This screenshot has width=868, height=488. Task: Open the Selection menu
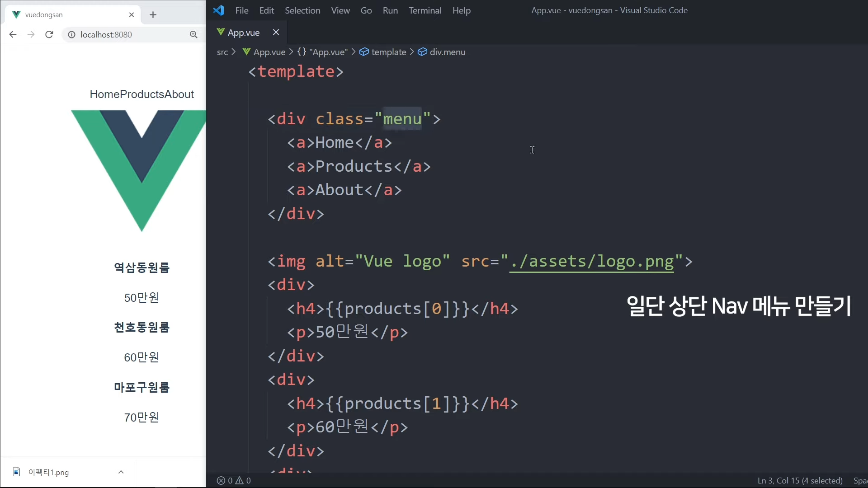pyautogui.click(x=302, y=10)
